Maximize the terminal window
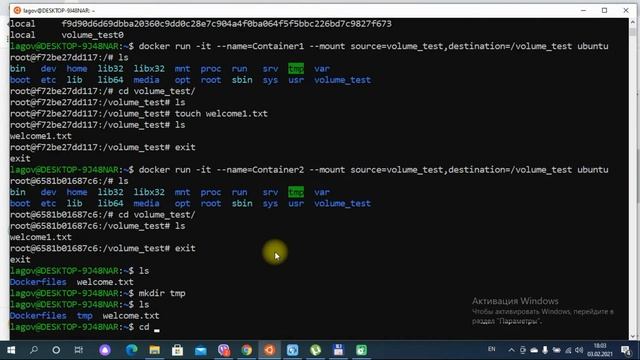Image resolution: width=640 pixels, height=360 pixels. pos(604,10)
